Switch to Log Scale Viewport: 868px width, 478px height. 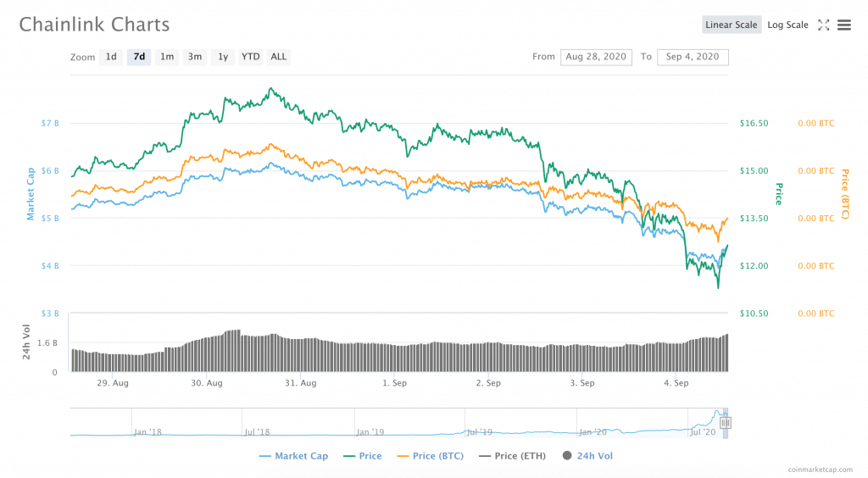click(x=787, y=25)
